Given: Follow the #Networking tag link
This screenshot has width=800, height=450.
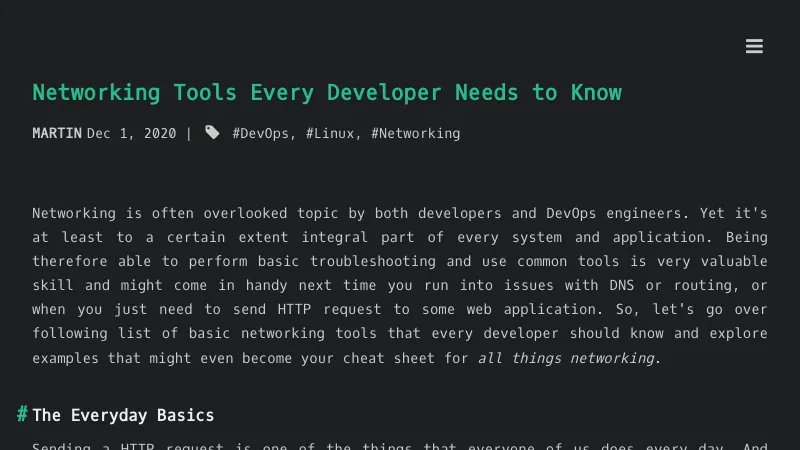Looking at the screenshot, I should pos(415,133).
